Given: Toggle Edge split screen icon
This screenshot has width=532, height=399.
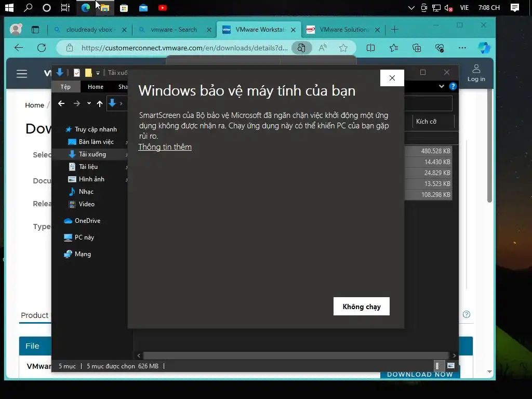Looking at the screenshot, I should (x=370, y=48).
